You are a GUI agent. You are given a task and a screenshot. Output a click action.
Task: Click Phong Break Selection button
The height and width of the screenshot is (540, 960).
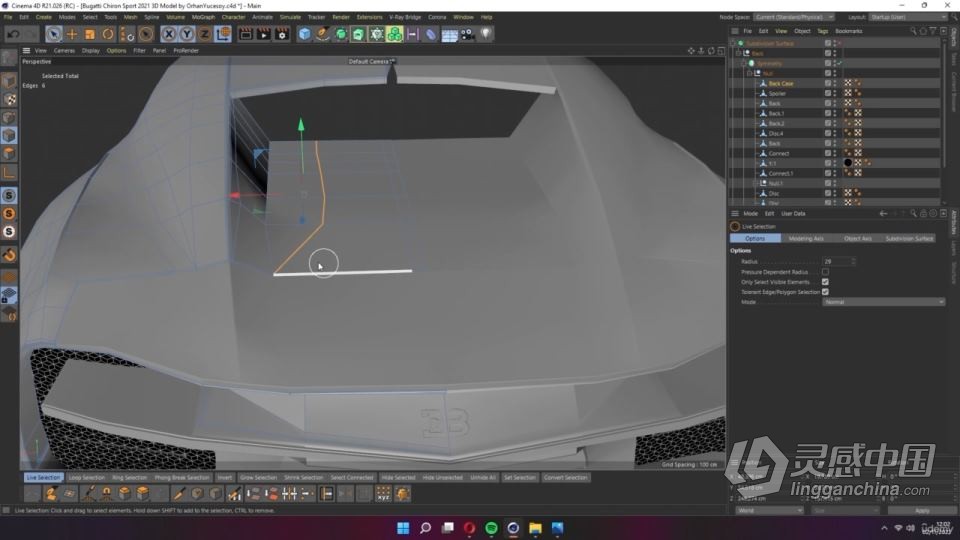182,478
